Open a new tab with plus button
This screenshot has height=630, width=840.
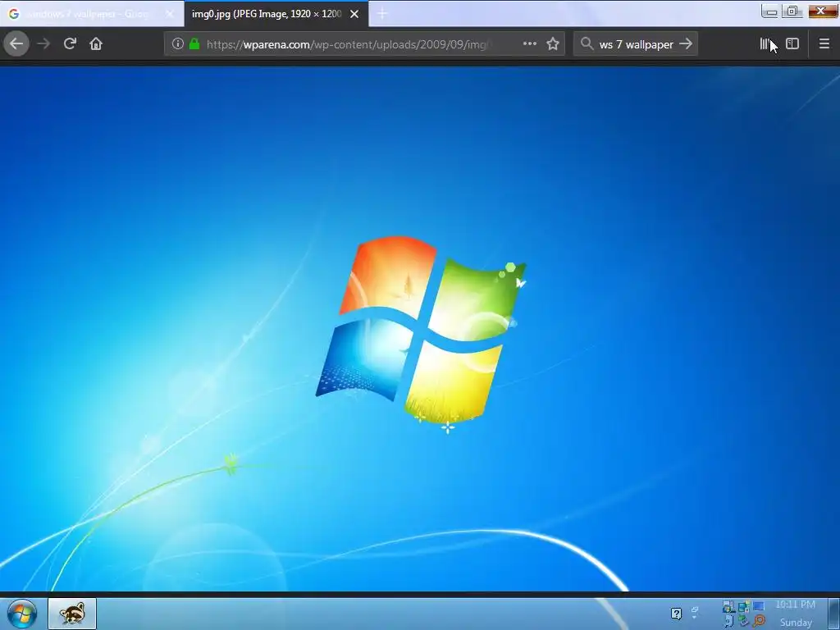382,15
